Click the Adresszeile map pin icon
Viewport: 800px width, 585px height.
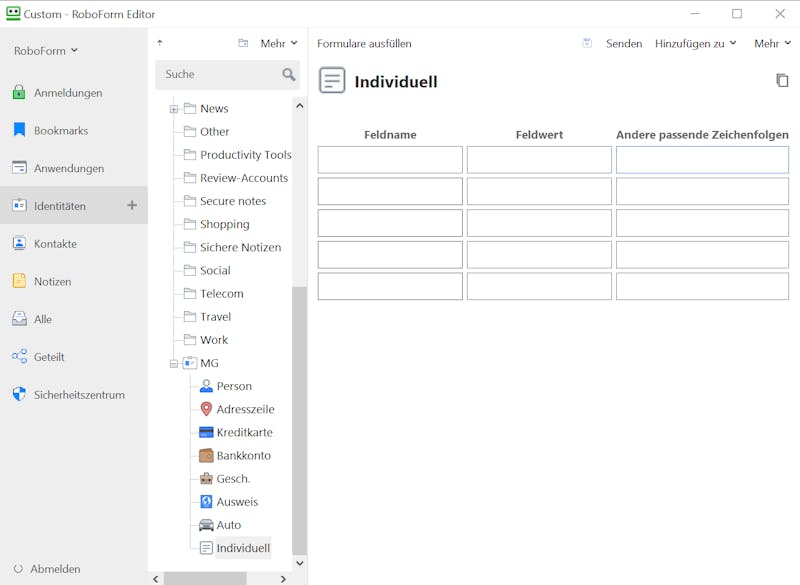pyautogui.click(x=206, y=409)
